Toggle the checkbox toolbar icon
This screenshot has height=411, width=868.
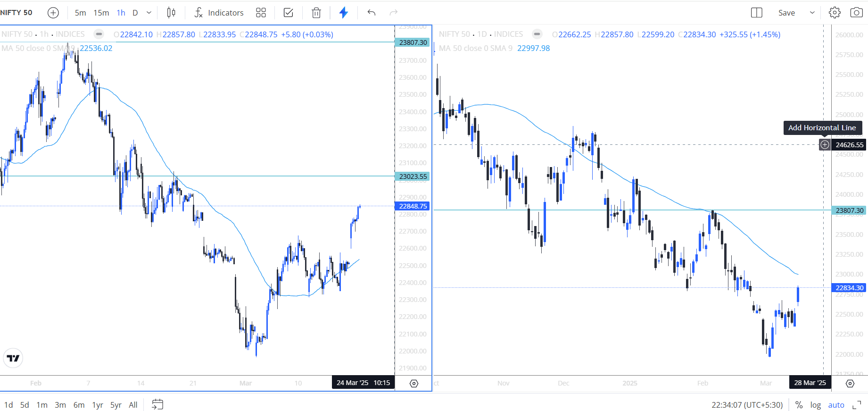[x=289, y=13]
